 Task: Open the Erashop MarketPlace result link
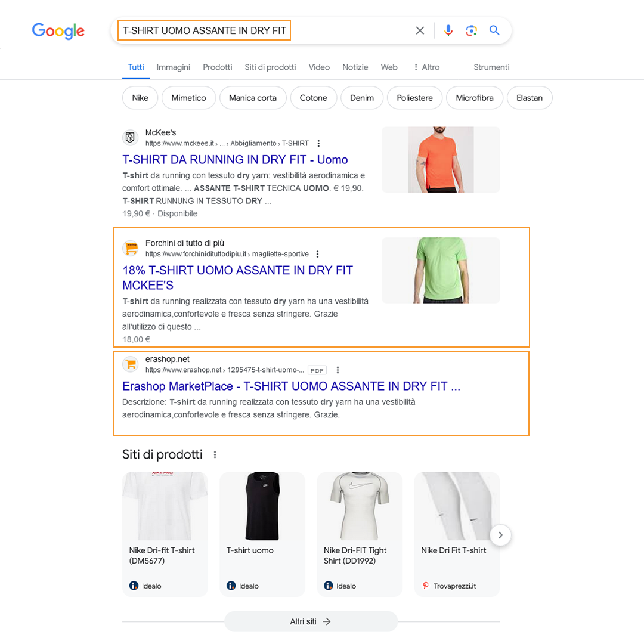291,386
